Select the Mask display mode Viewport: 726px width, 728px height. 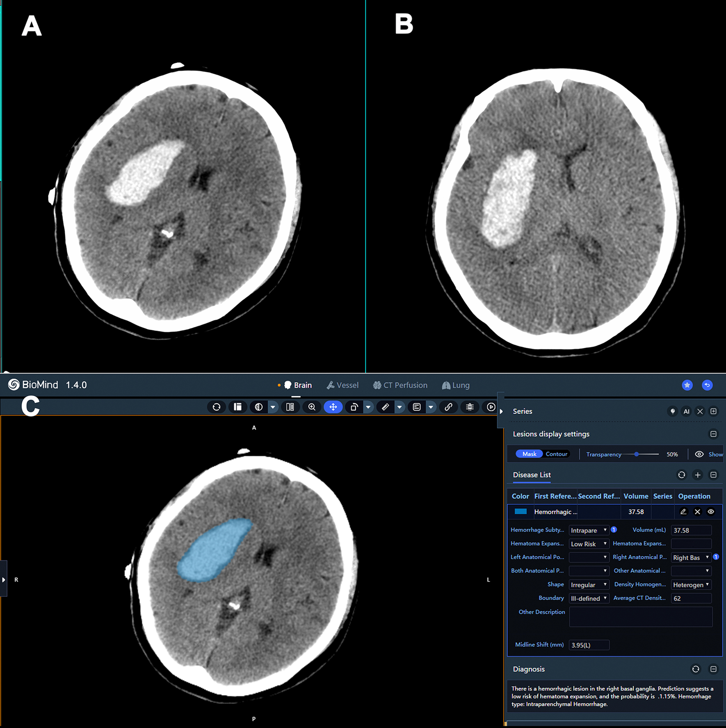(529, 454)
